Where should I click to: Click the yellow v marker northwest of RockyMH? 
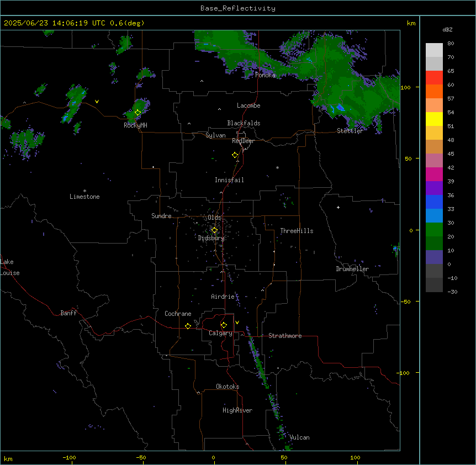click(x=97, y=102)
